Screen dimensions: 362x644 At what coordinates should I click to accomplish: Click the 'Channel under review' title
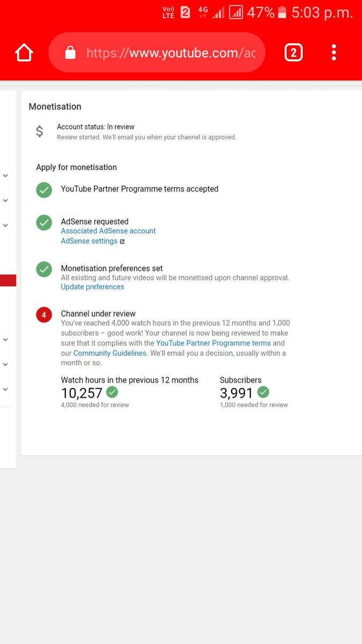tap(98, 313)
